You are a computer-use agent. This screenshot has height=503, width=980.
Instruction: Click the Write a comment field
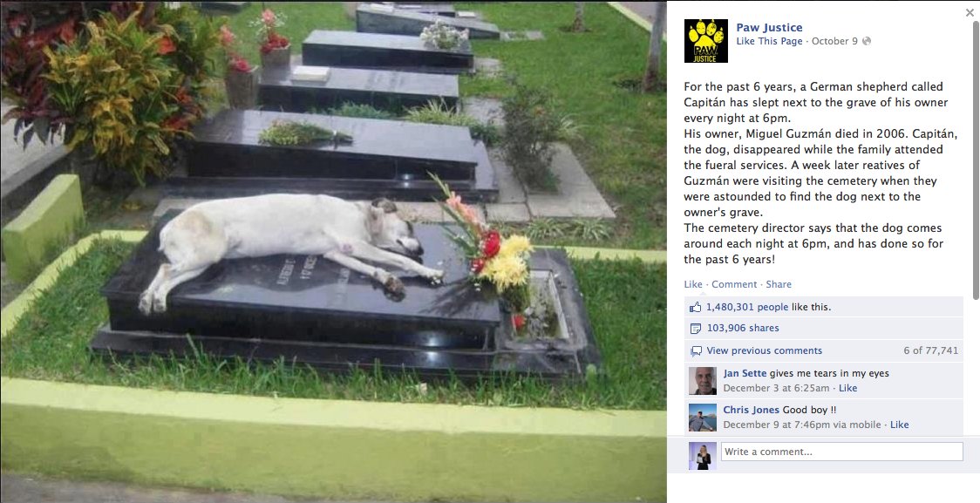tap(842, 452)
